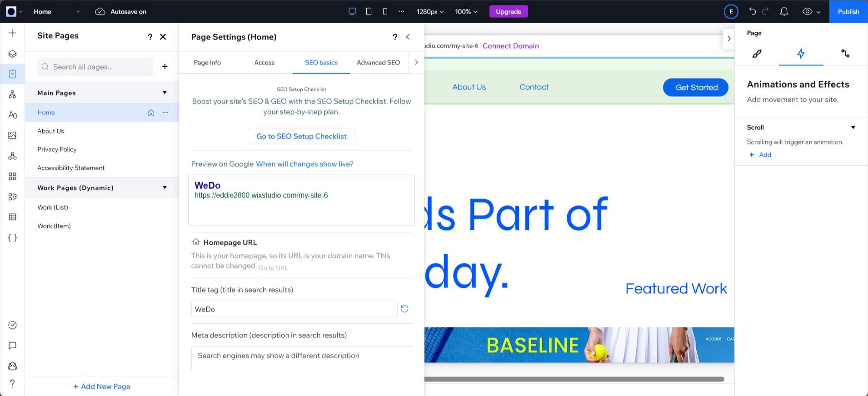Click the Get Started button on canvas
The image size is (868, 396).
pos(696,87)
